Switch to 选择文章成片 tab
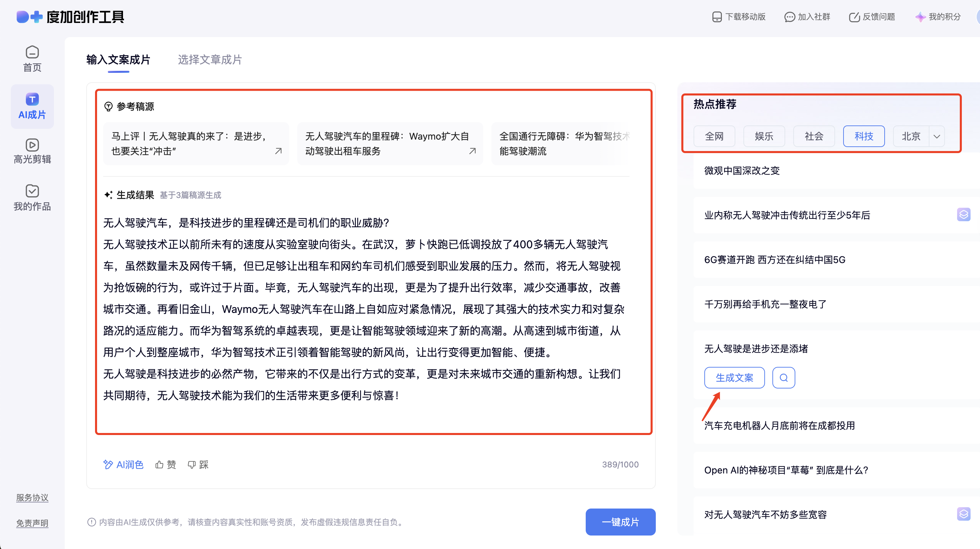The height and width of the screenshot is (549, 980). coord(210,60)
